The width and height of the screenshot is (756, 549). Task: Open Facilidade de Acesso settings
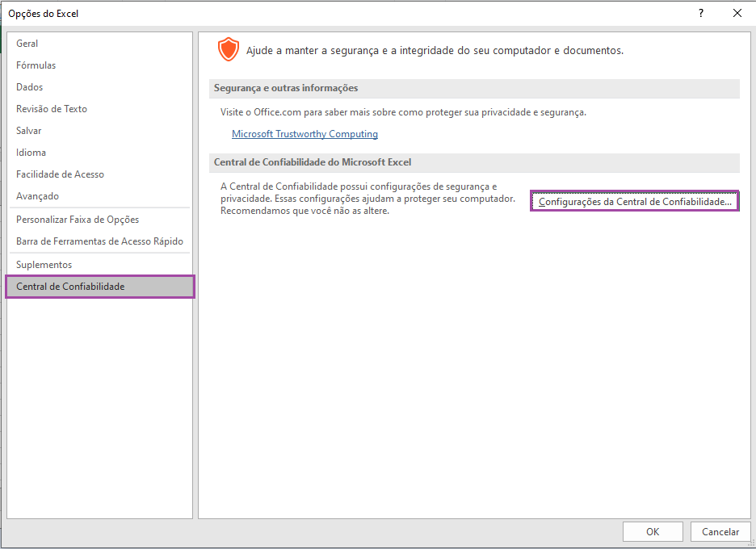pos(100,174)
